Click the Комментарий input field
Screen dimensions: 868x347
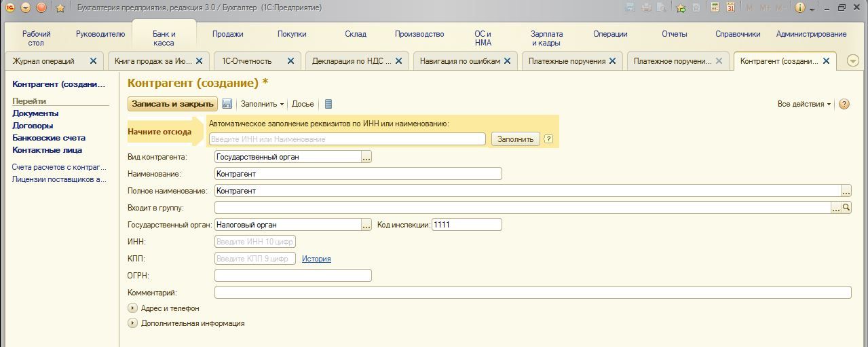[x=533, y=293]
